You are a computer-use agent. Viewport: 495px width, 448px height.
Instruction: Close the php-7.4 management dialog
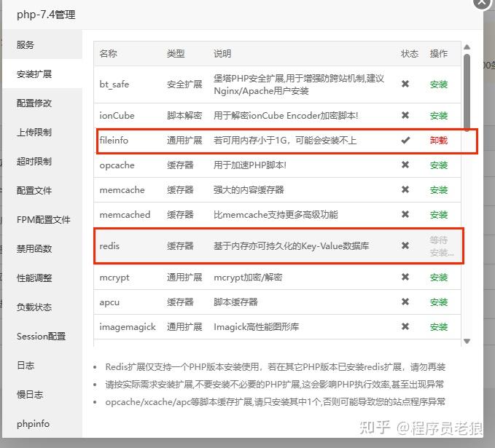coord(482,3)
